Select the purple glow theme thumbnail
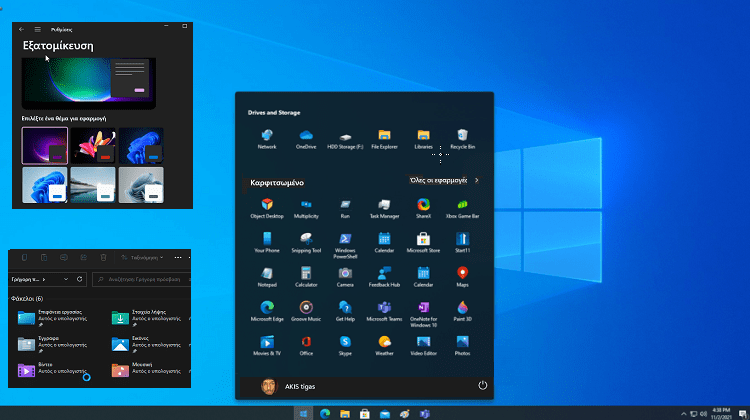Image resolution: width=750 pixels, height=420 pixels. pyautogui.click(x=44, y=145)
